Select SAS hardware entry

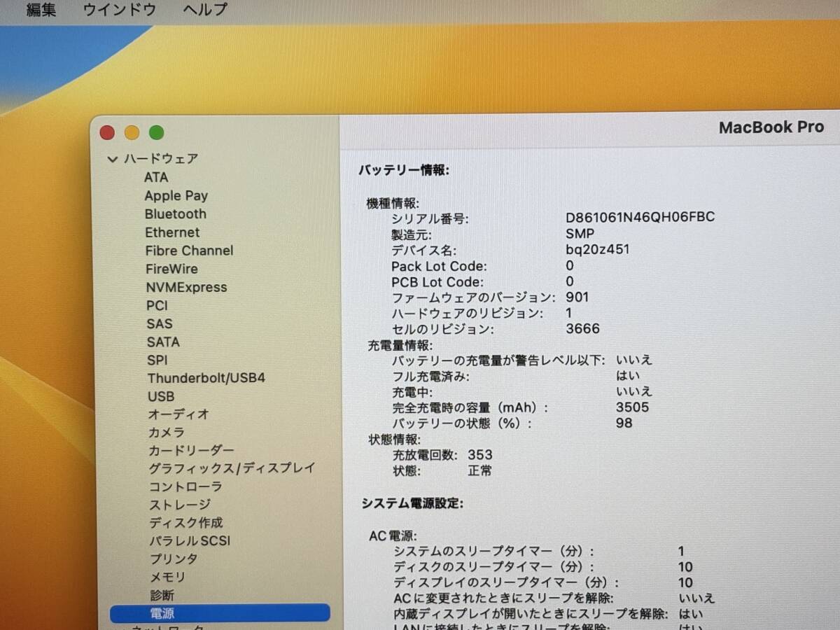pos(160,323)
